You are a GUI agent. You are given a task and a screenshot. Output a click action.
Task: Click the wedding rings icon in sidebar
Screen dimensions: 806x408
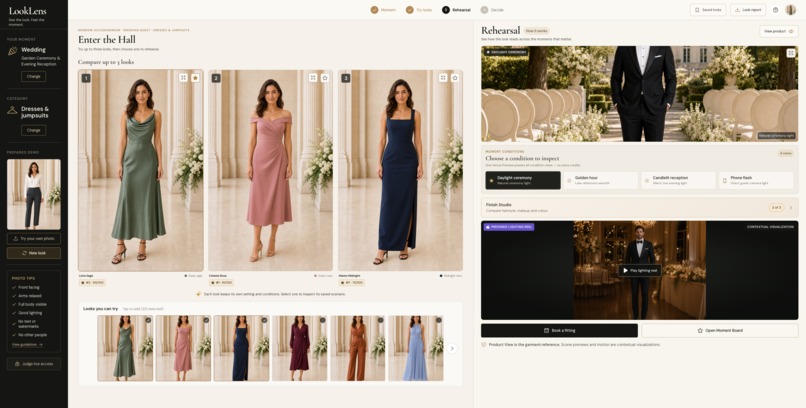click(12, 51)
